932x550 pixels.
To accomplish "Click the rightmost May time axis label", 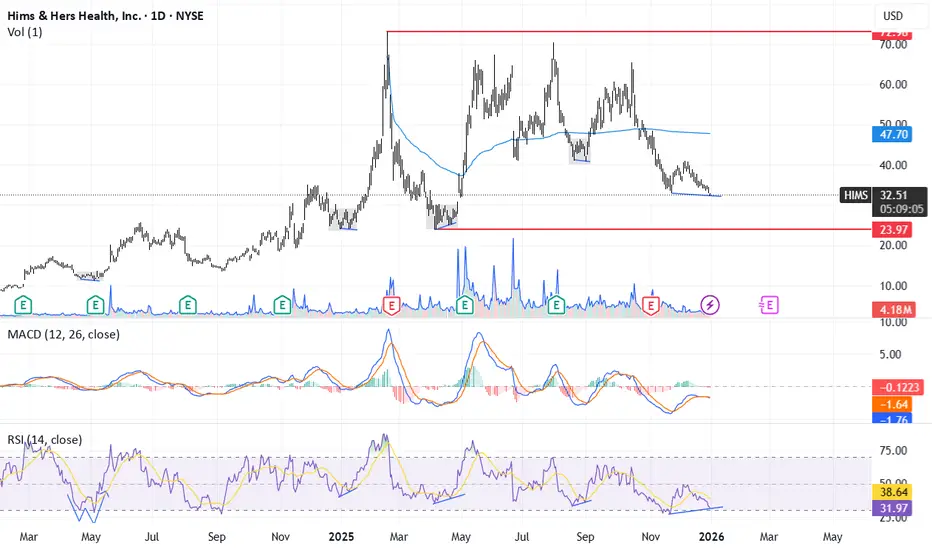I will (832, 537).
